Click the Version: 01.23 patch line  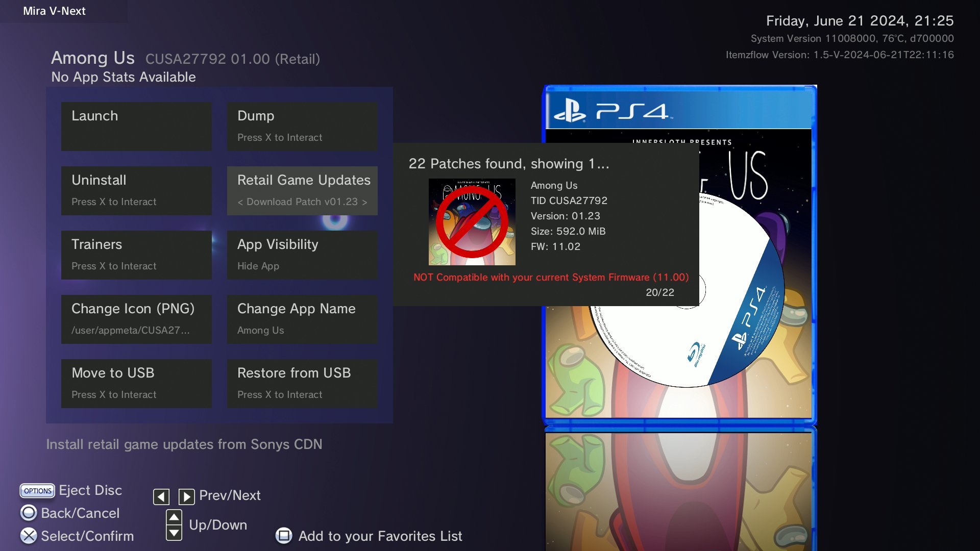tap(566, 216)
